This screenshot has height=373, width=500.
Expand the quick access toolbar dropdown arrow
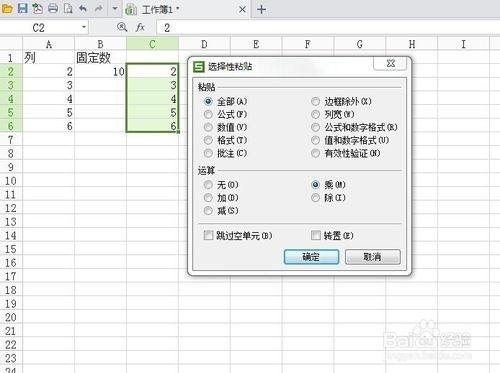[x=115, y=8]
